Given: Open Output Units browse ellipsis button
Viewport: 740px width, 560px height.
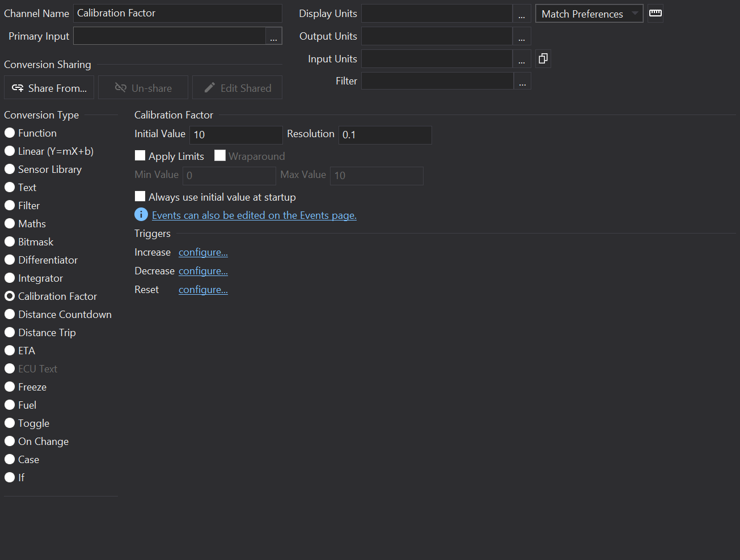Looking at the screenshot, I should click(522, 36).
